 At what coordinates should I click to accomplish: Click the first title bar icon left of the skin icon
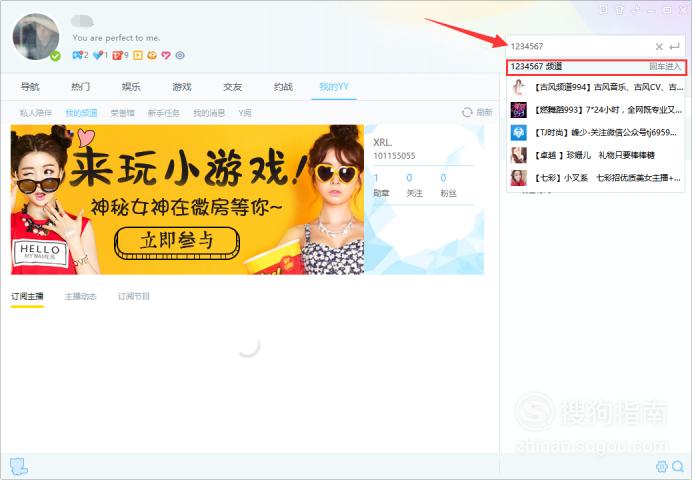pos(603,9)
